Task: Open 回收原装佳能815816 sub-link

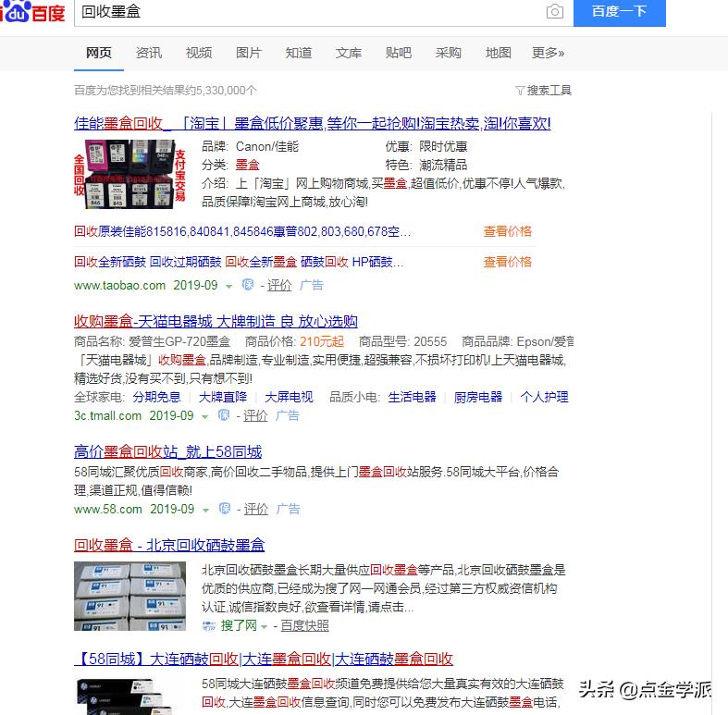Action: pyautogui.click(x=242, y=231)
